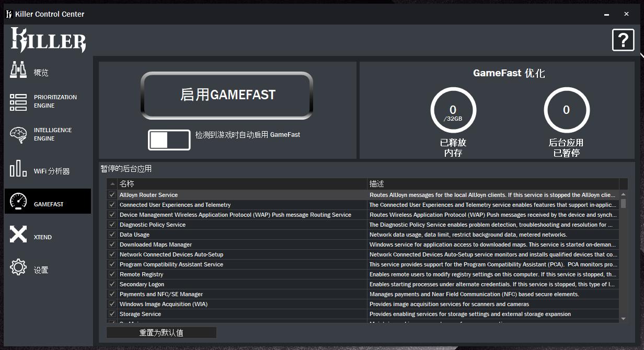Switch to the WiFi 分析器 tab label
Image resolution: width=644 pixels, height=350 pixels.
pos(52,171)
